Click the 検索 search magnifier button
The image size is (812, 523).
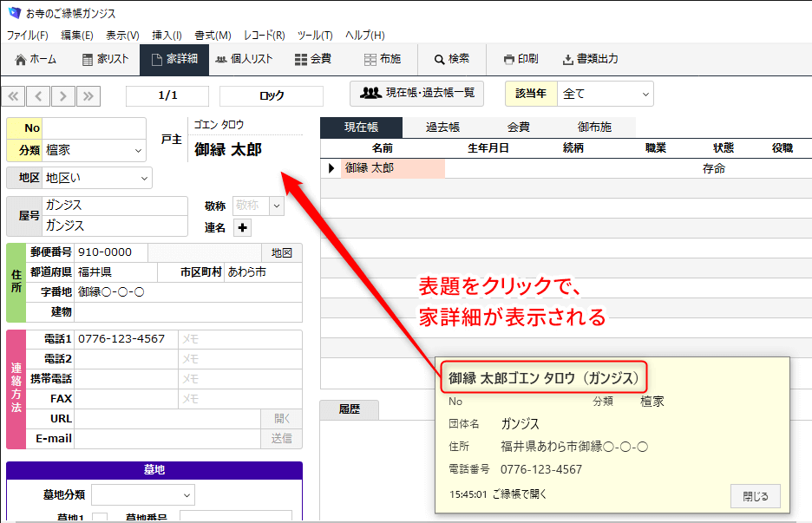coord(451,59)
